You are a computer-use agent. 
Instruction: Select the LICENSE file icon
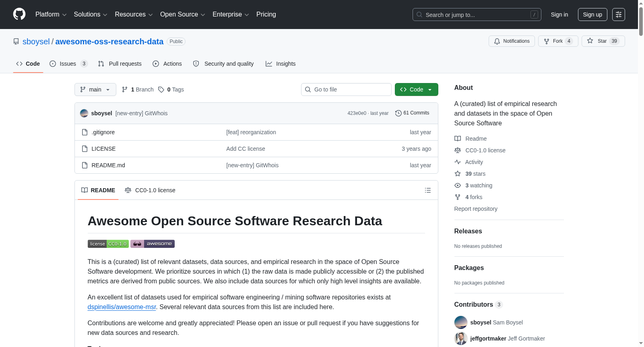click(85, 149)
